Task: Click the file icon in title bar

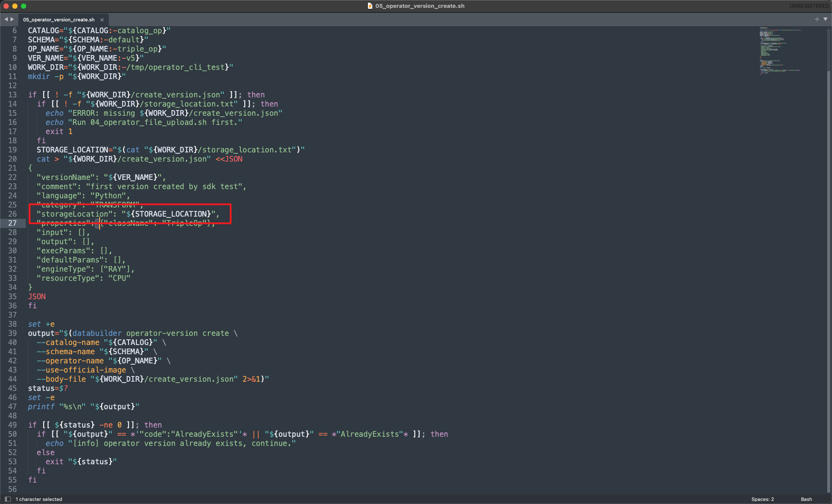Action: point(370,6)
